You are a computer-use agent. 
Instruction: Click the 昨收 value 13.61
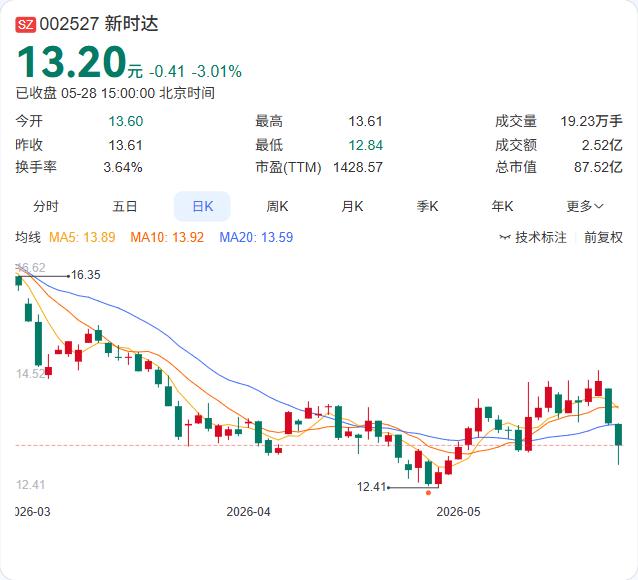[126, 145]
